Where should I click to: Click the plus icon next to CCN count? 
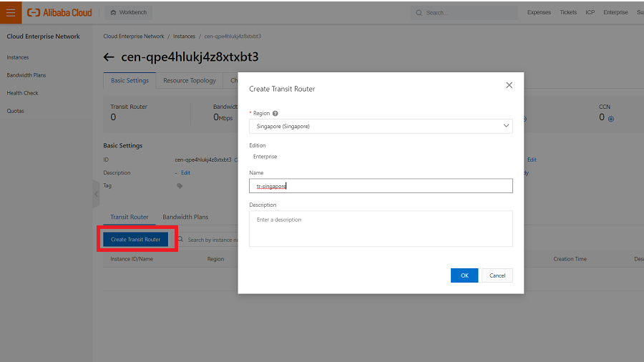point(611,119)
